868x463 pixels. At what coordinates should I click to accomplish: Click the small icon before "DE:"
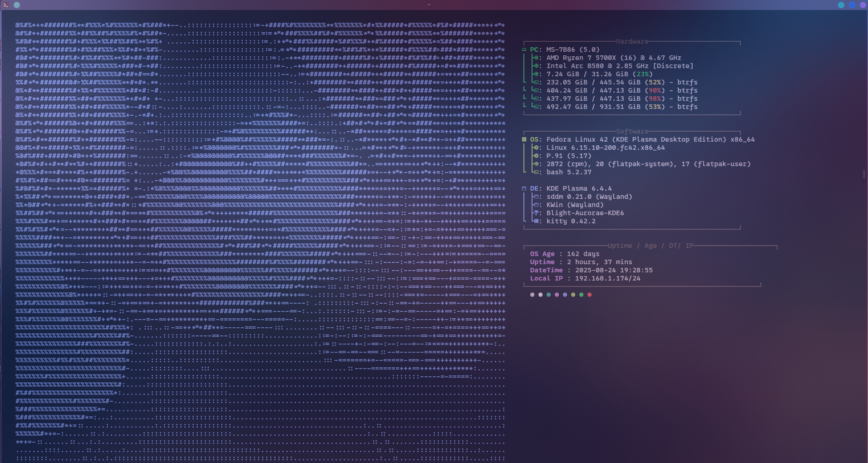[x=524, y=188]
